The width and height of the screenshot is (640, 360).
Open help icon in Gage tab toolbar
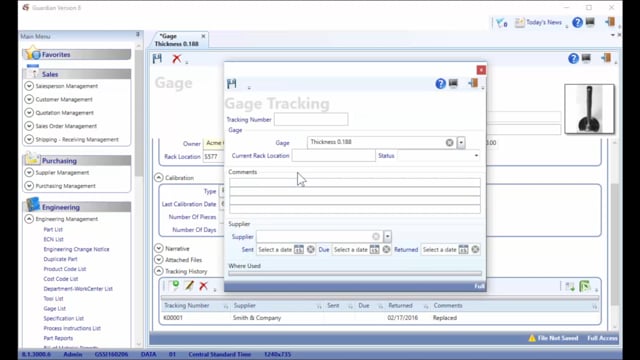573,59
